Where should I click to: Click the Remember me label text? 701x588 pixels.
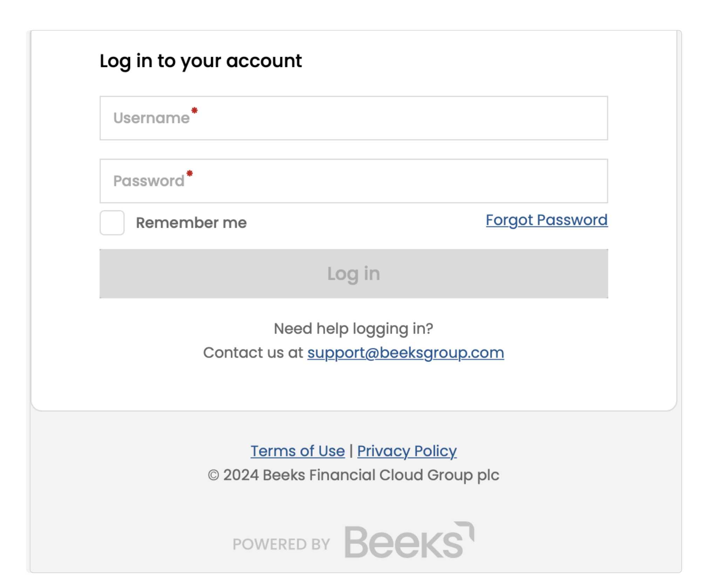coord(191,223)
